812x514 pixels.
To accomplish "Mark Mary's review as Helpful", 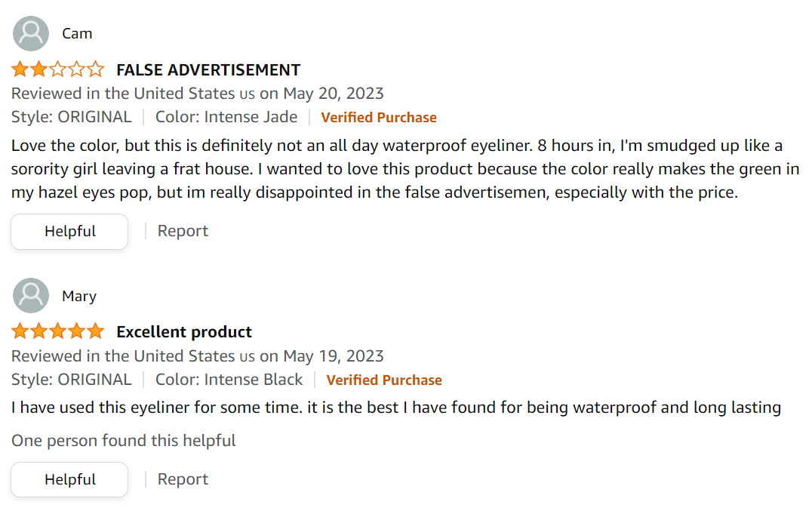I will click(69, 479).
